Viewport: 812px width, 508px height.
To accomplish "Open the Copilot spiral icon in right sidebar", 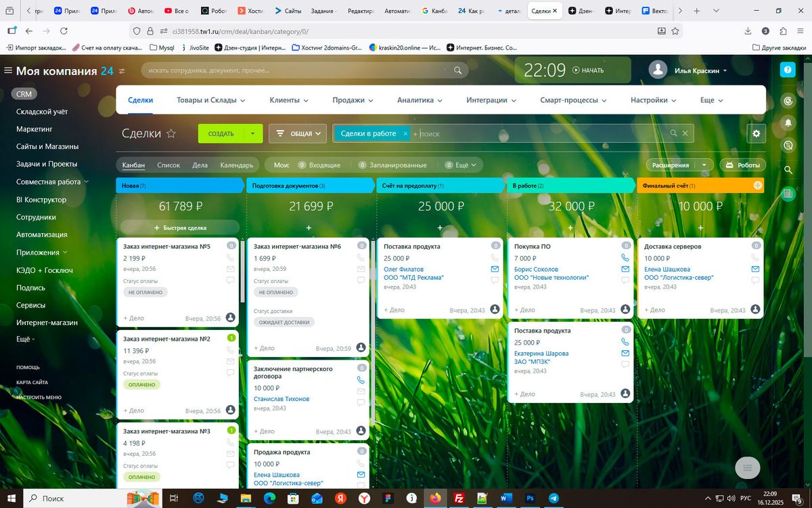I will click(x=788, y=100).
